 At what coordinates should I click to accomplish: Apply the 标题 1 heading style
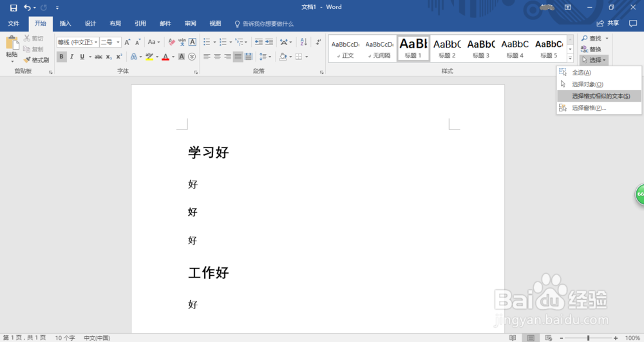[x=413, y=48]
